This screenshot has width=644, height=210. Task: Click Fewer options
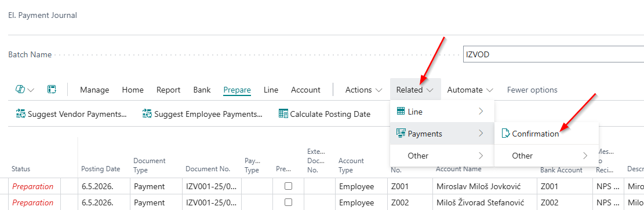[x=532, y=90]
